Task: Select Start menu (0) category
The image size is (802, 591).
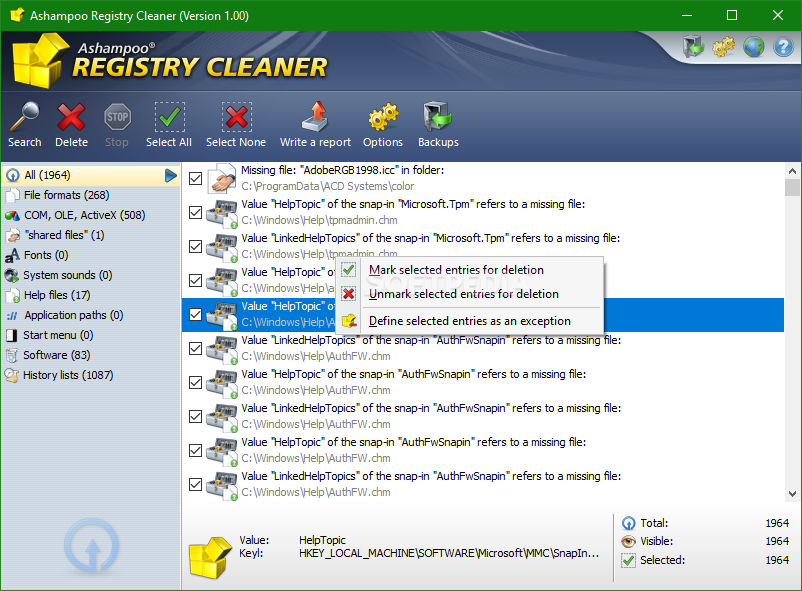Action: pos(91,335)
